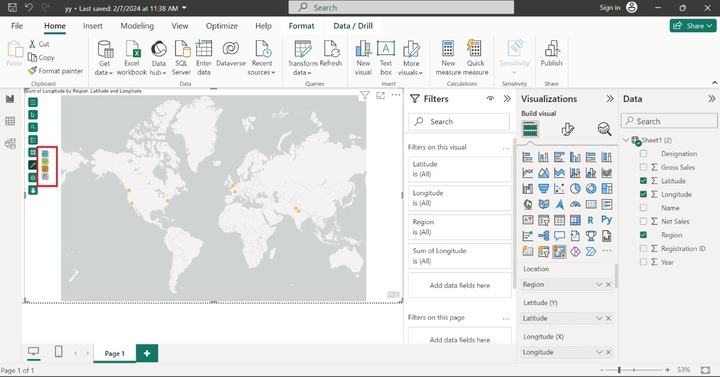Click New measure

pos(448,58)
